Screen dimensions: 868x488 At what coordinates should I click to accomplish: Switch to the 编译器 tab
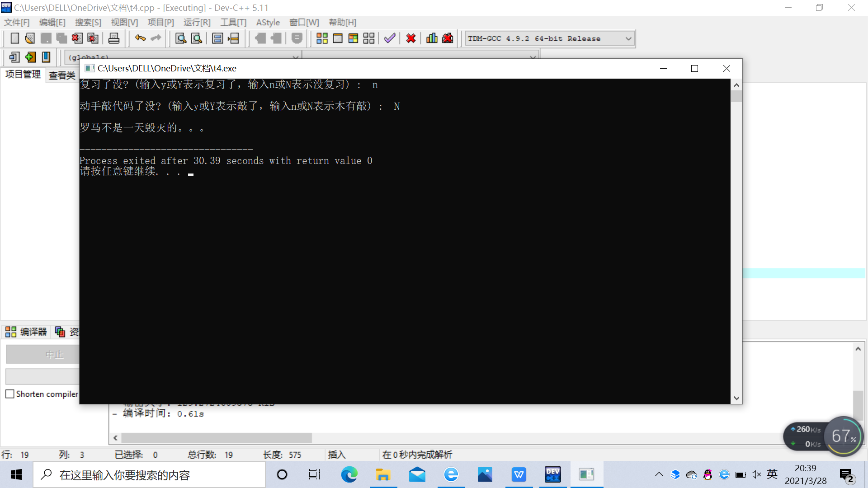click(26, 332)
